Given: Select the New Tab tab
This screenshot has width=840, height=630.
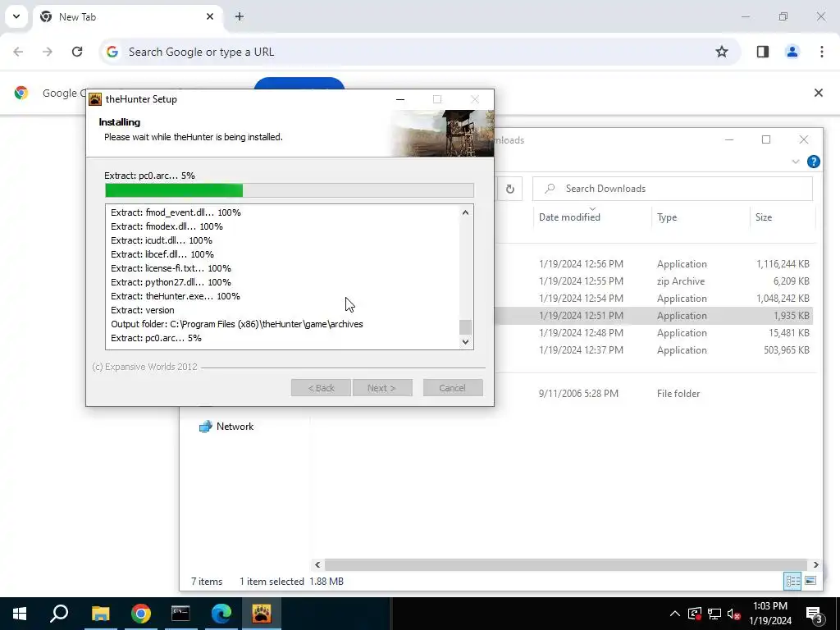Looking at the screenshot, I should click(x=127, y=16).
